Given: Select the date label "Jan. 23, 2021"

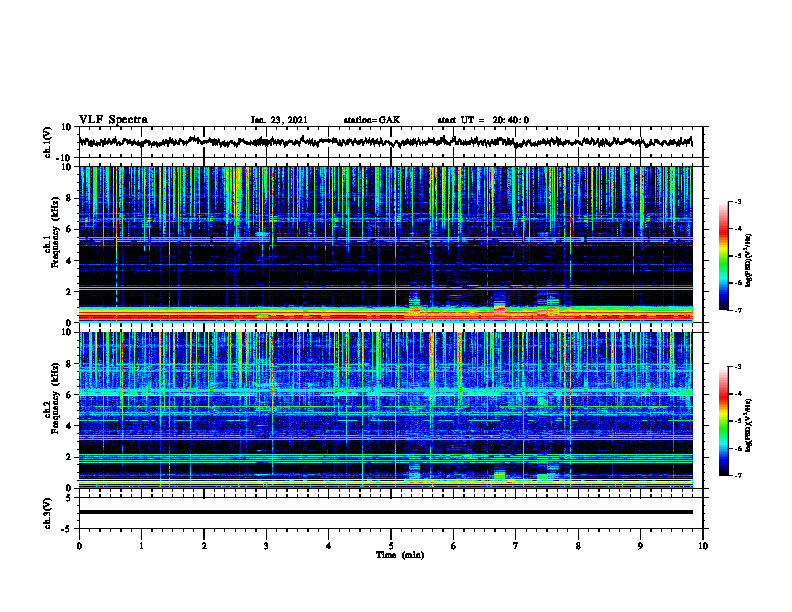Looking at the screenshot, I should (x=279, y=120).
